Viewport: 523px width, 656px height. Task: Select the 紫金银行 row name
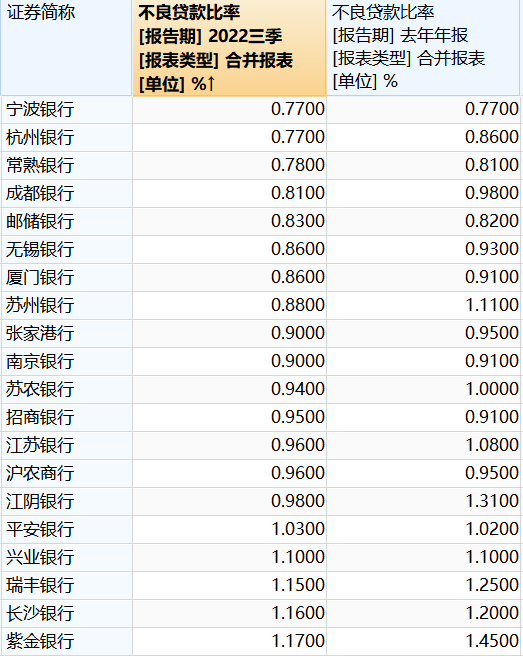(40, 642)
